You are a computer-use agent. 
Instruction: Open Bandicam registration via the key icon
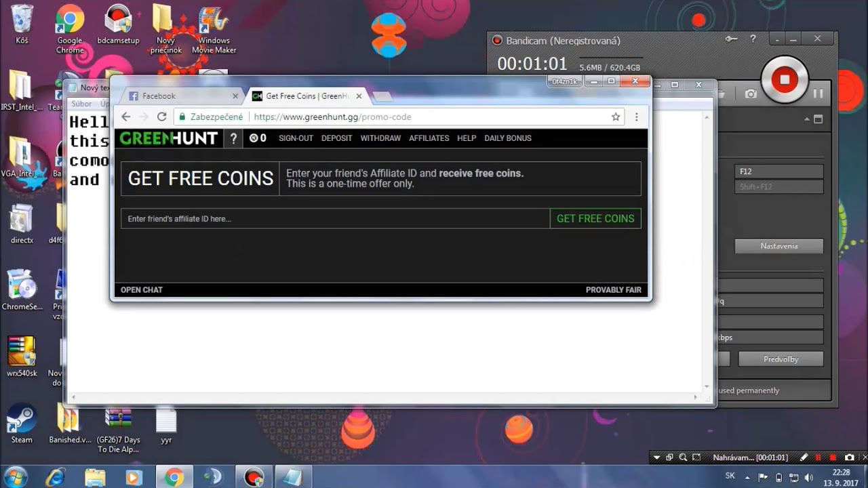pyautogui.click(x=731, y=39)
